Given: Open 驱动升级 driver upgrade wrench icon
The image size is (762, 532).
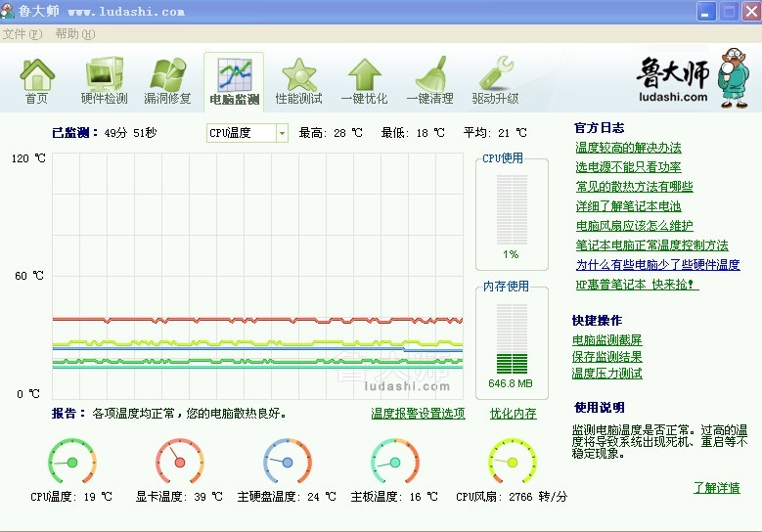Looking at the screenshot, I should 495,81.
